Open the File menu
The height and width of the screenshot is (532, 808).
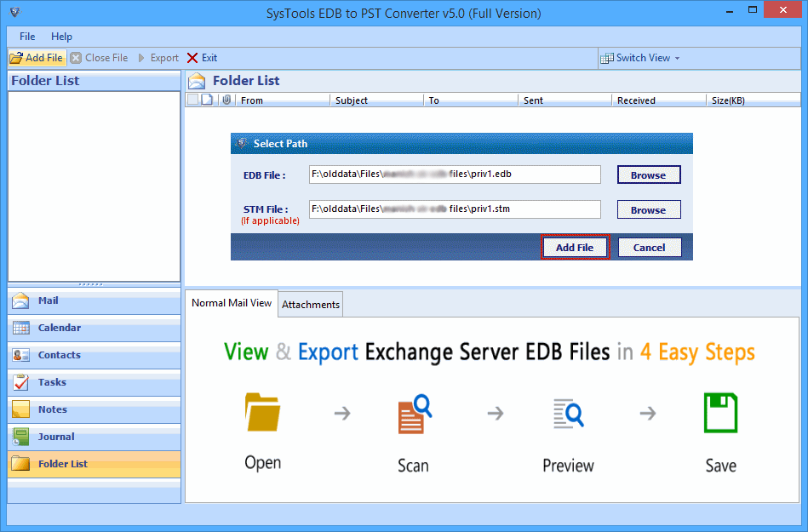[27, 37]
